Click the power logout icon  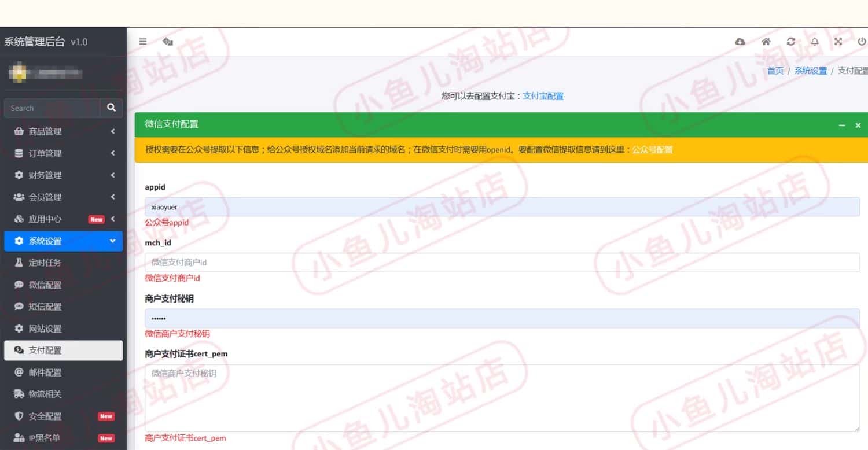[x=862, y=42]
